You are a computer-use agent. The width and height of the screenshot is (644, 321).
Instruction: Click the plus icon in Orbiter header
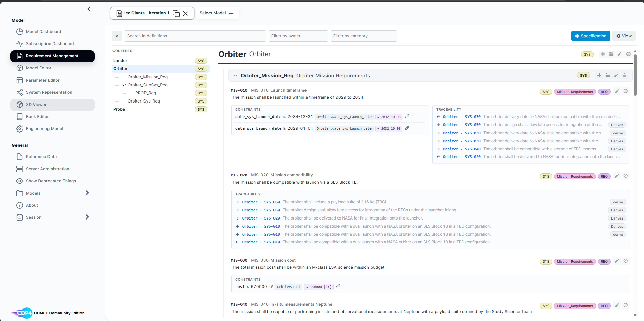click(x=603, y=54)
